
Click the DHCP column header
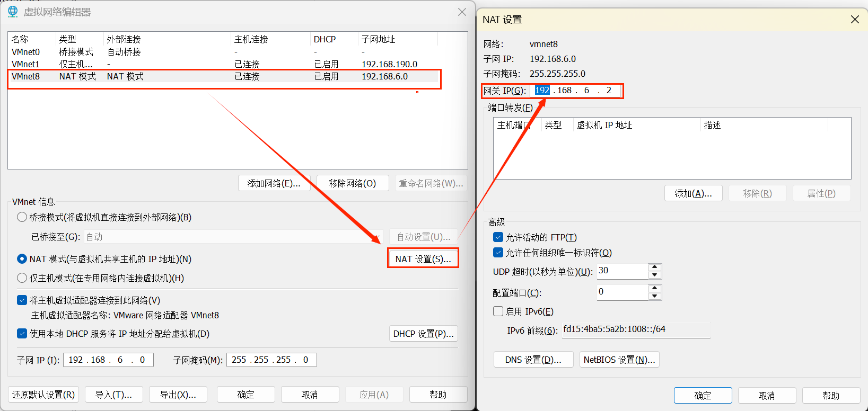pyautogui.click(x=334, y=39)
